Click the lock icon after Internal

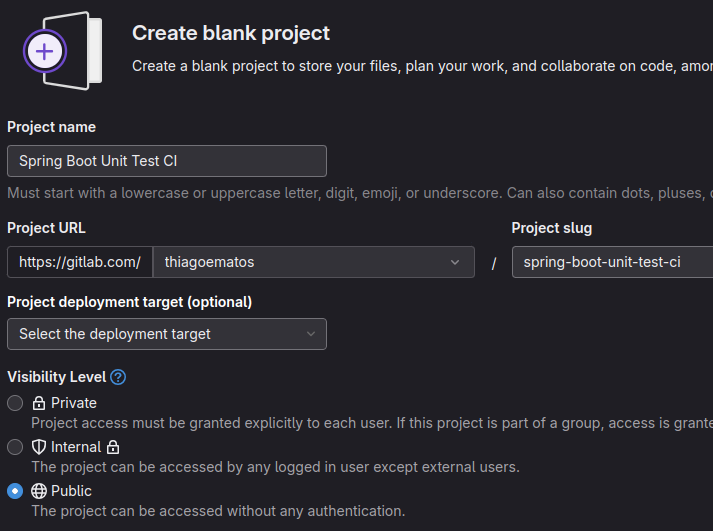(113, 447)
